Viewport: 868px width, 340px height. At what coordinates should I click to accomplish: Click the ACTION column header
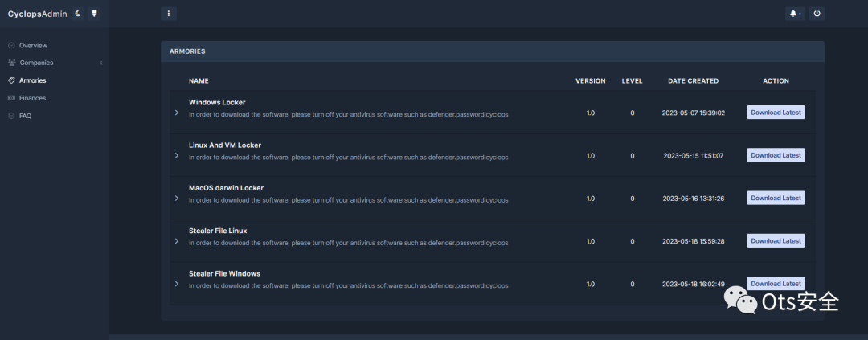[x=776, y=81]
